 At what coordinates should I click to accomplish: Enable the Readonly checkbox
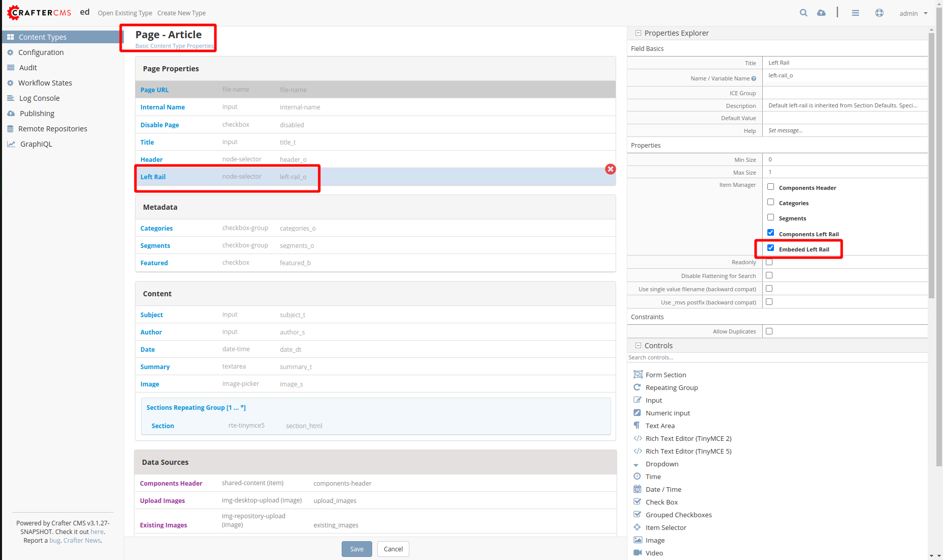tap(769, 262)
